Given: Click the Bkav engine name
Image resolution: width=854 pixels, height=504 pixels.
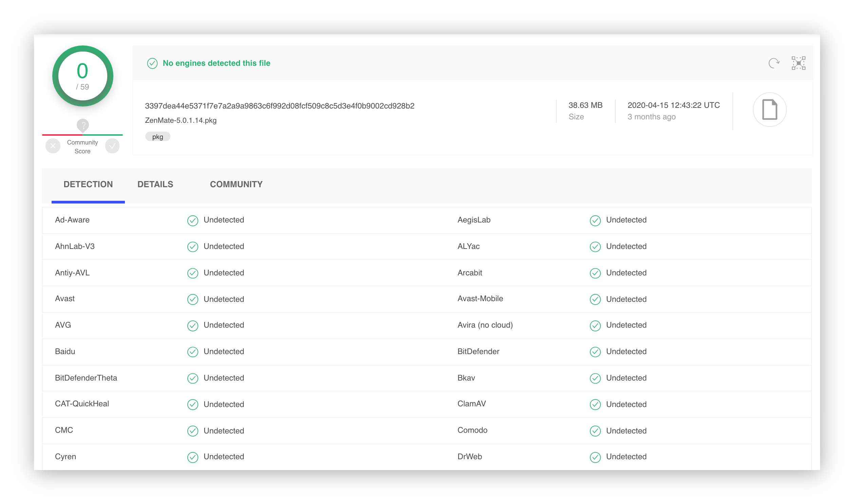Looking at the screenshot, I should point(466,378).
